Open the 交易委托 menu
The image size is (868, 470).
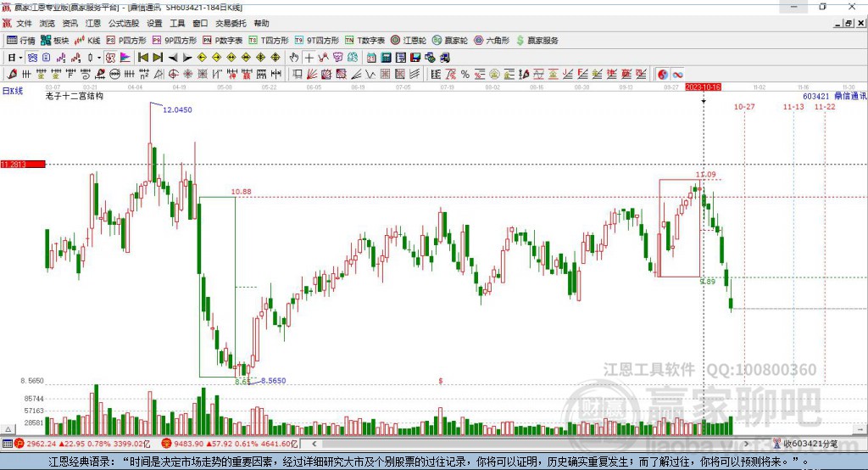231,23
